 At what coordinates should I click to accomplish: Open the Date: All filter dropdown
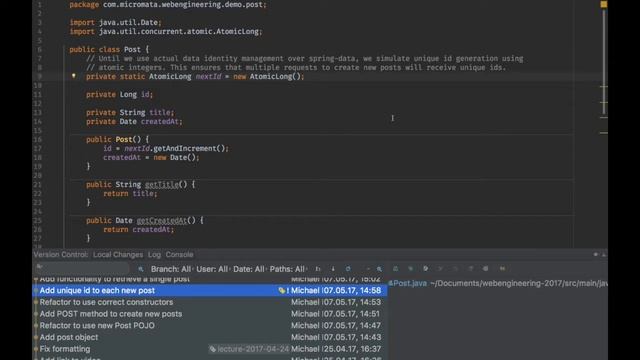(x=249, y=269)
